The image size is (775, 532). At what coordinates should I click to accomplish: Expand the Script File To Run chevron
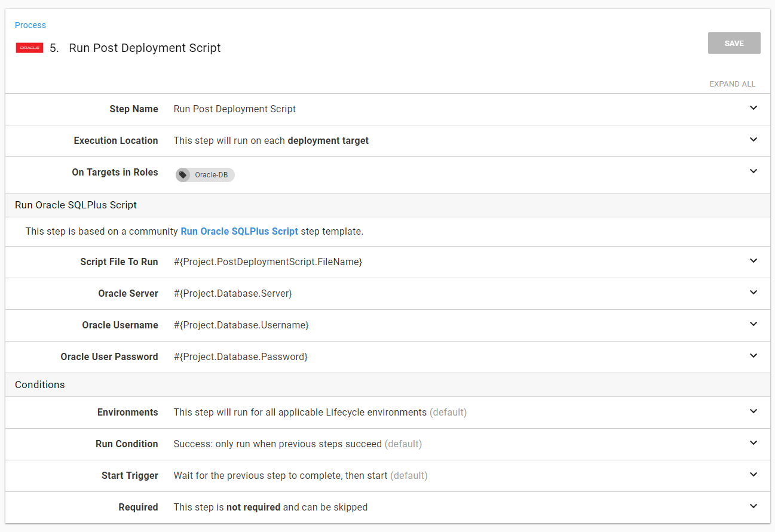[x=753, y=261]
